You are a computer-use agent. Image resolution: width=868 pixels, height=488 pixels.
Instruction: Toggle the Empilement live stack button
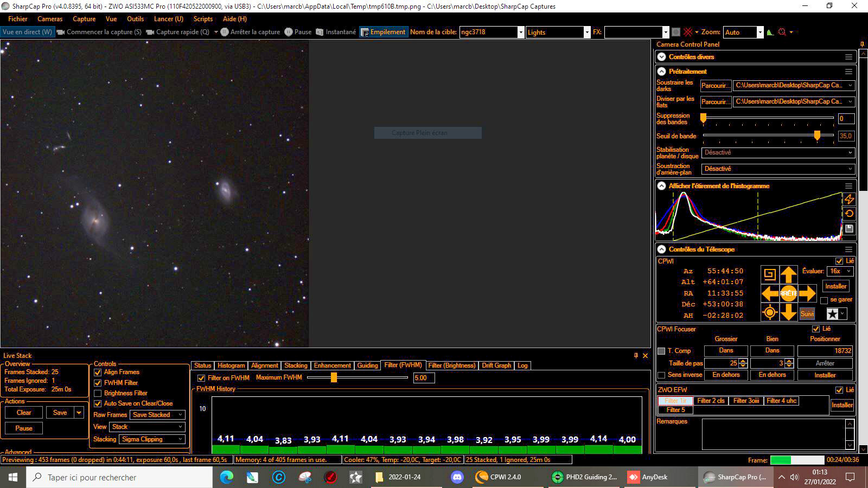[383, 32]
